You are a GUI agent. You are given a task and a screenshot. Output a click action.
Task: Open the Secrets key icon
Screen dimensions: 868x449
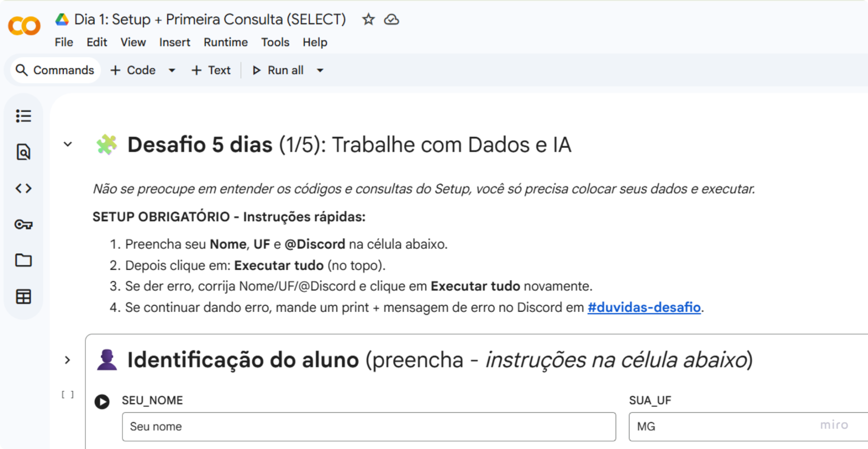(x=24, y=224)
